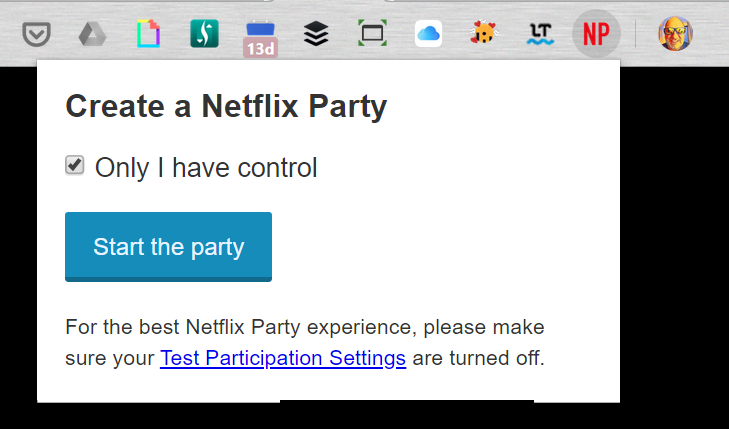Screen dimensions: 729x429
Task: Click the green S extension icon
Action: pyautogui.click(x=205, y=33)
